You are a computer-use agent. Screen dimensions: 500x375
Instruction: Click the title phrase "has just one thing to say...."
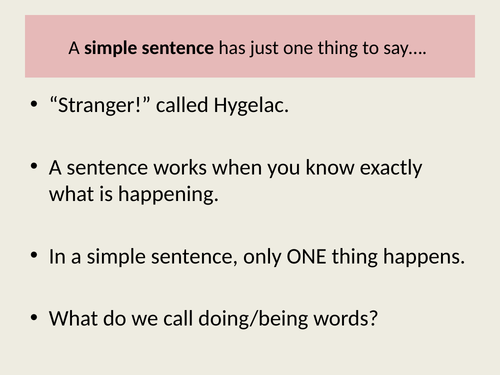coord(322,49)
